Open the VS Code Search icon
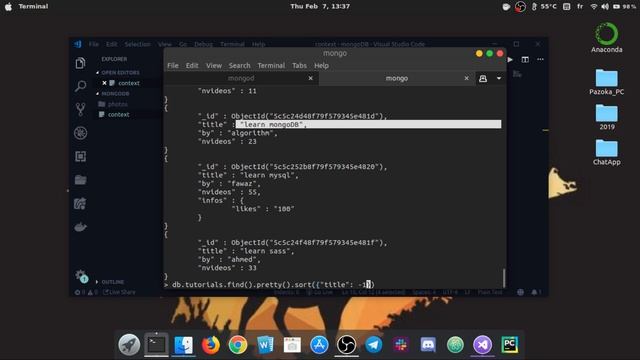Screen dimensions: 640x360 [x=80, y=86]
